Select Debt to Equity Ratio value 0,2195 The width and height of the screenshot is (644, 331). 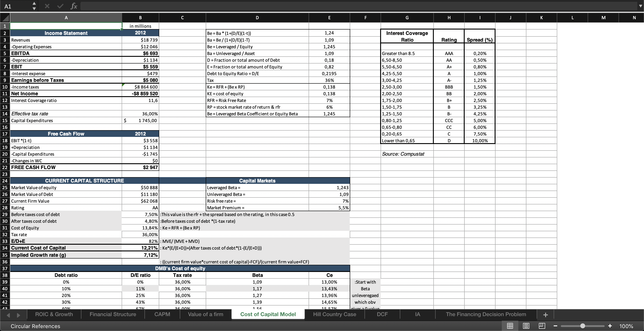(329, 74)
